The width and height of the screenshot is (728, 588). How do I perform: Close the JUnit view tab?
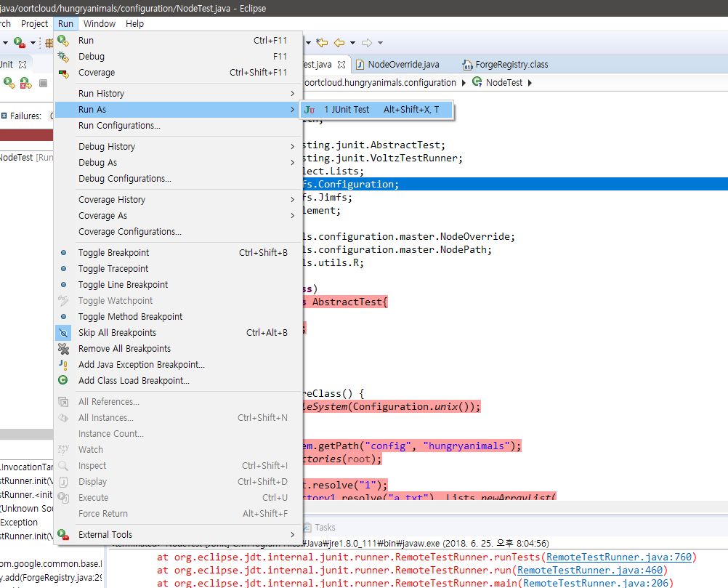23,65
